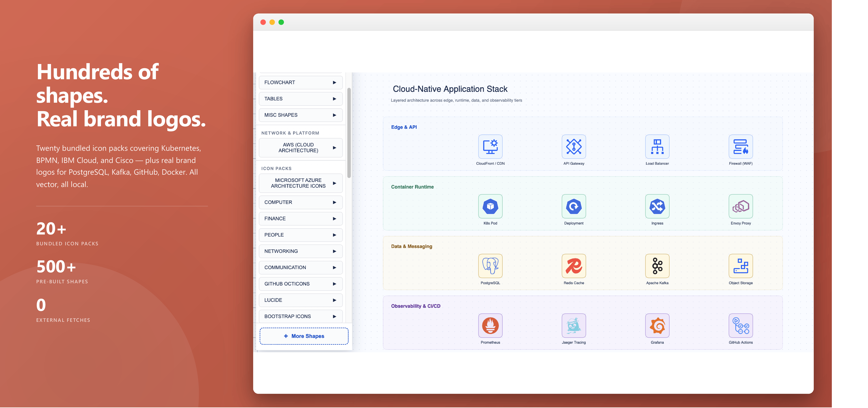The width and height of the screenshot is (868, 408).
Task: Expand the Computer icon pack
Action: [301, 202]
